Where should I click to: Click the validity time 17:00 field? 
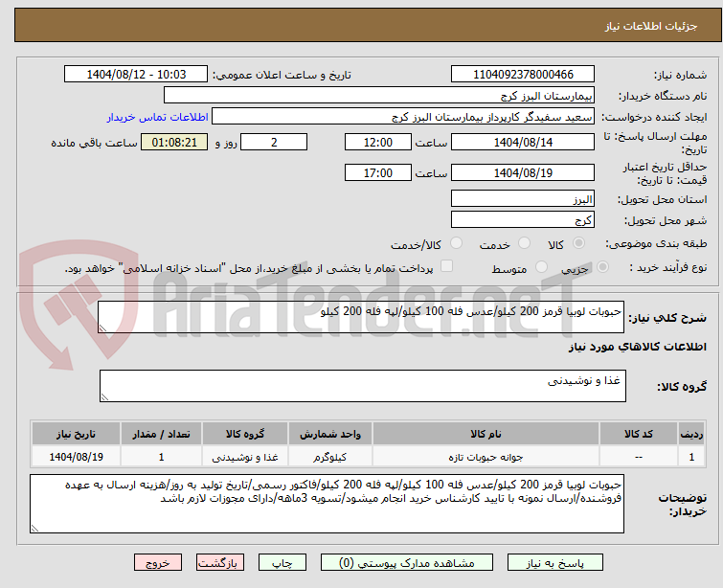click(377, 173)
